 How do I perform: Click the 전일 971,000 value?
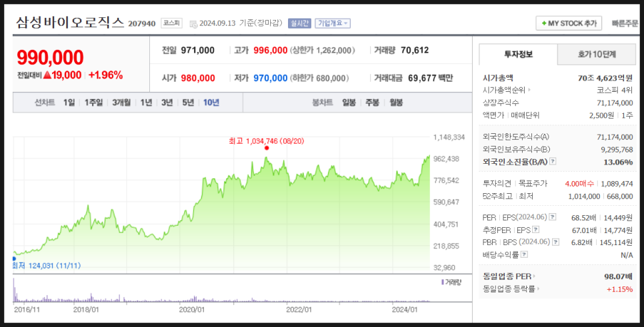click(197, 50)
